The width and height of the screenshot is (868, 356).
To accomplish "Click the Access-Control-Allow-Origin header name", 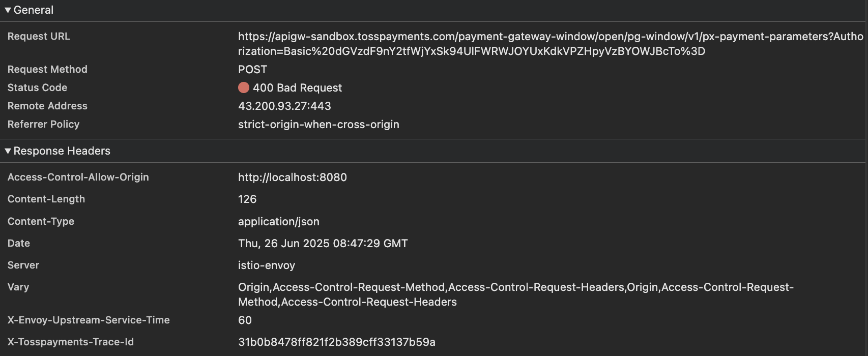I will 78,177.
